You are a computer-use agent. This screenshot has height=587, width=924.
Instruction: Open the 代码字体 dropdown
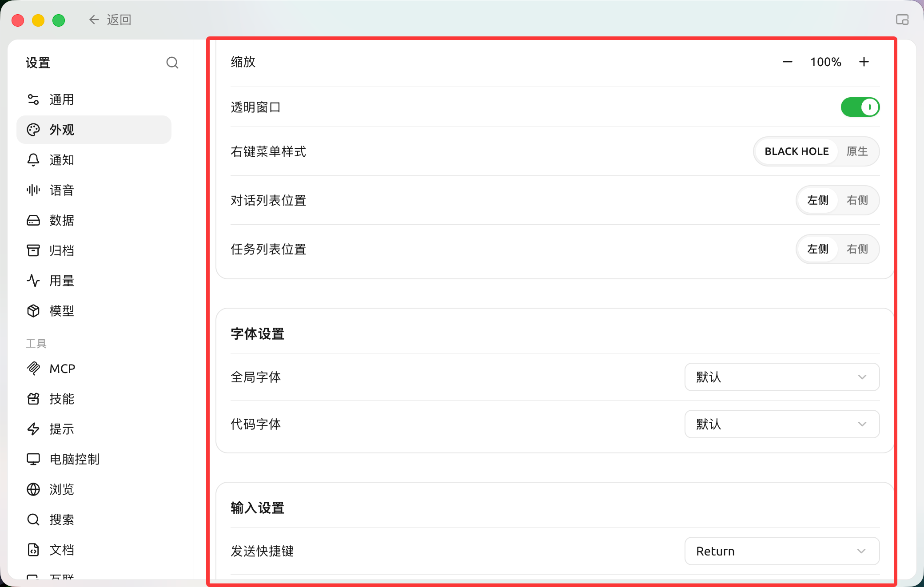tap(782, 424)
